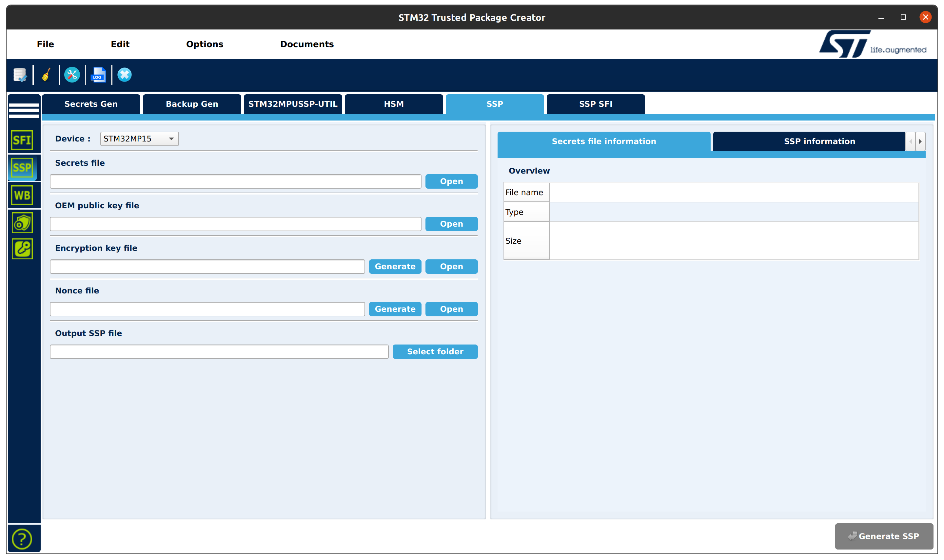The image size is (944, 560).
Task: Open the File menu
Action: coord(45,44)
